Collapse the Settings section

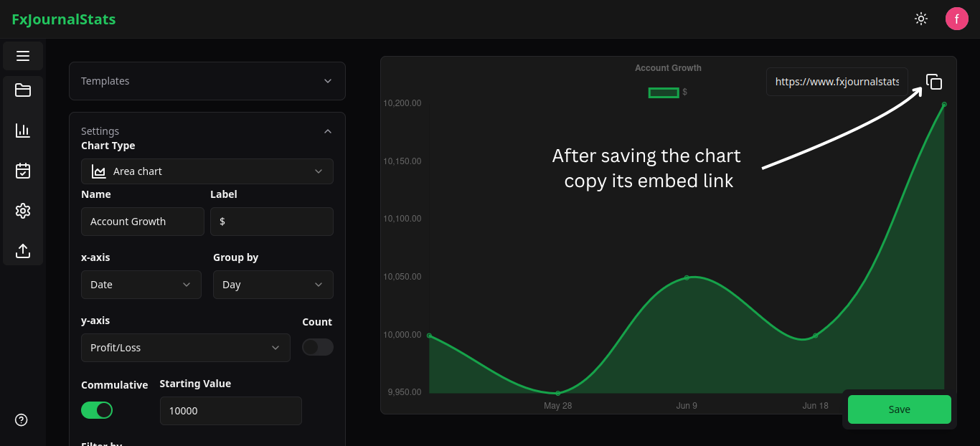[x=328, y=131]
